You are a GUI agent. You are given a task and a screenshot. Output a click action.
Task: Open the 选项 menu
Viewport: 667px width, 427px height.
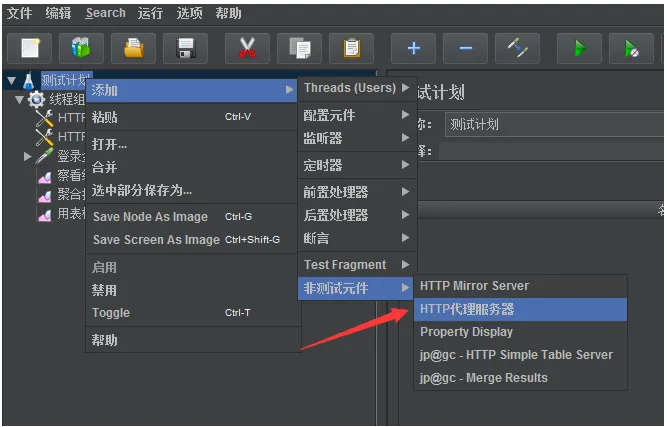pyautogui.click(x=189, y=13)
